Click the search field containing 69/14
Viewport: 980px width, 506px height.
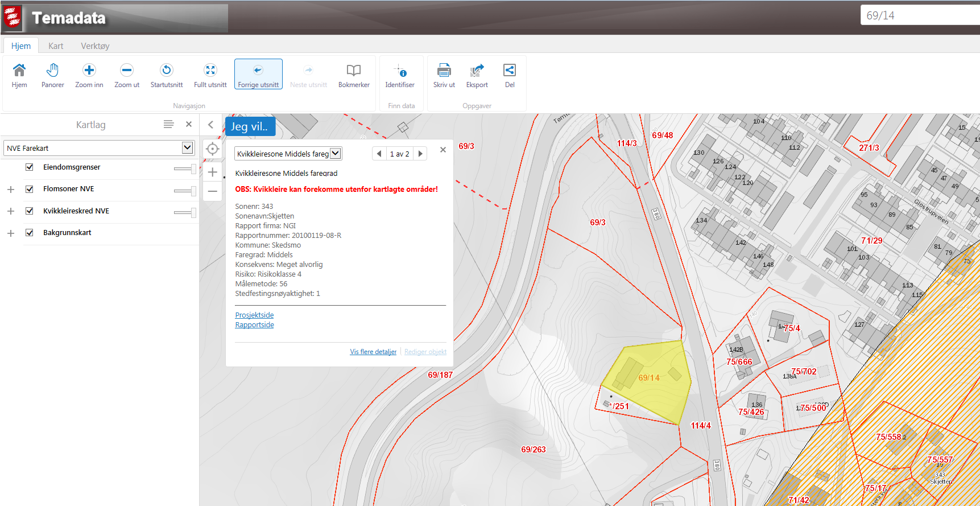pyautogui.click(x=920, y=15)
